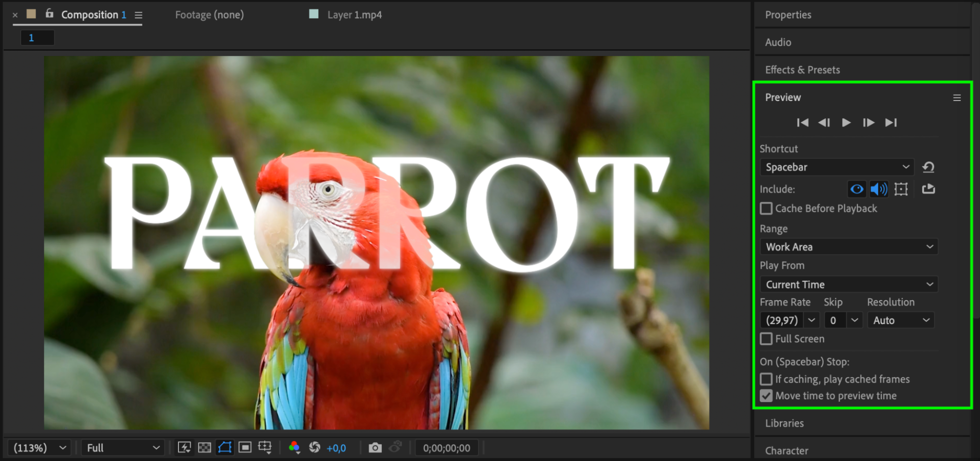Toggle mask and shape path visibility
Viewport: 980px width, 461px height.
(x=225, y=447)
